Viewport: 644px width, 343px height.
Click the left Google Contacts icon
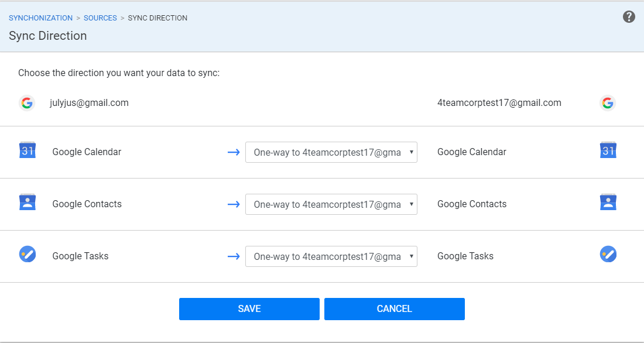pos(28,202)
